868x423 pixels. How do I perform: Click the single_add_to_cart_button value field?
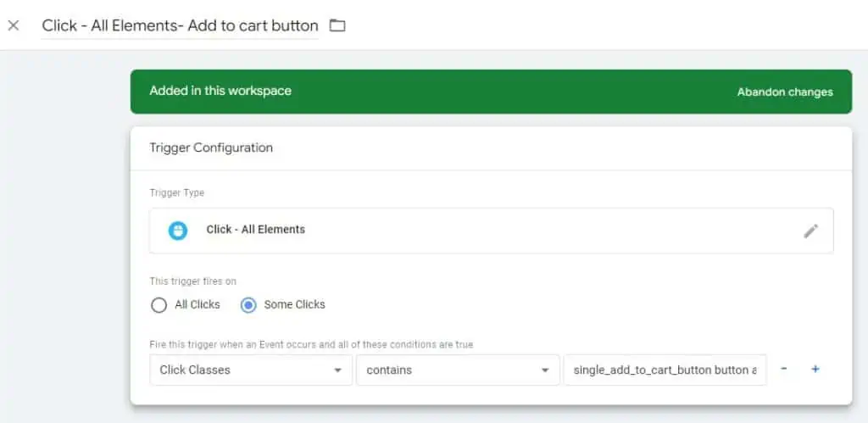[x=665, y=370]
